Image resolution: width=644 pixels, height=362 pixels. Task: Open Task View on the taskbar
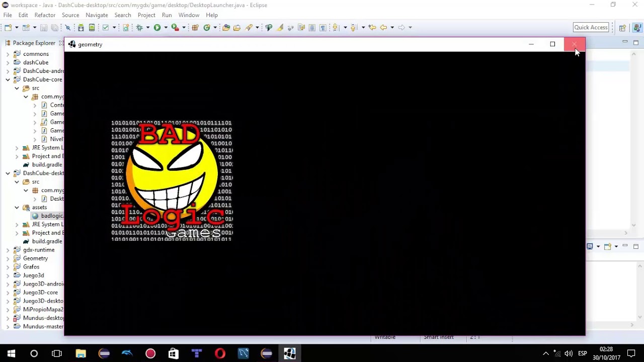pyautogui.click(x=57, y=353)
